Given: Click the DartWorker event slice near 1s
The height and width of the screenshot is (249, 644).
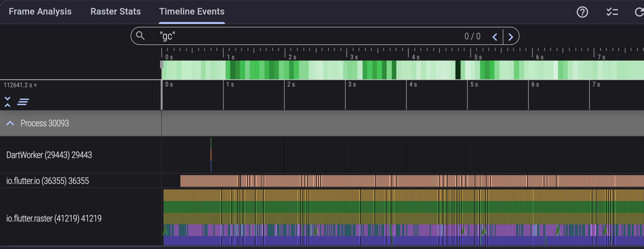Looking at the screenshot, I should pyautogui.click(x=211, y=155).
